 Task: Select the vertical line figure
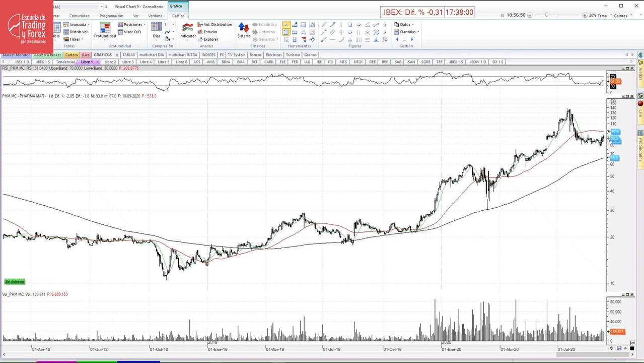(341, 25)
